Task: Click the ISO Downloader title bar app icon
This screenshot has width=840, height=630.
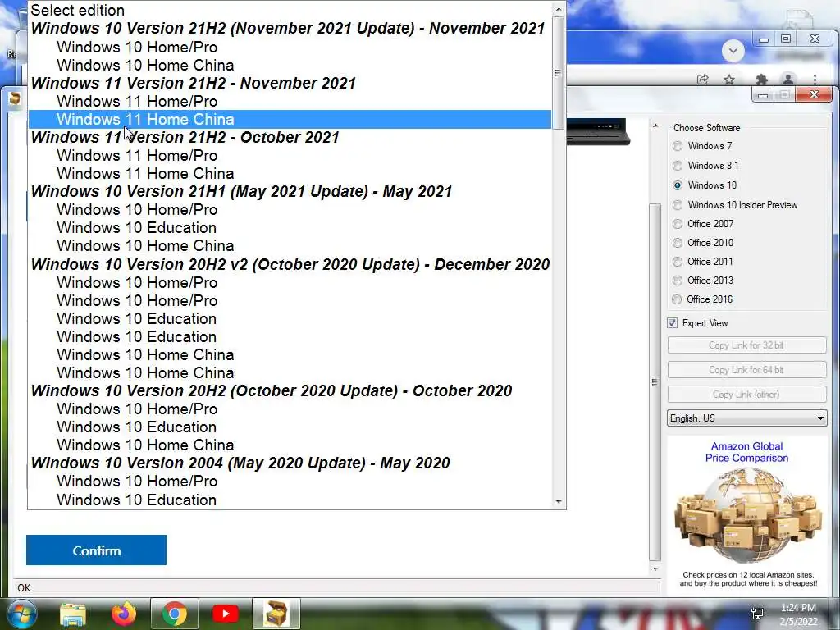Action: point(15,98)
